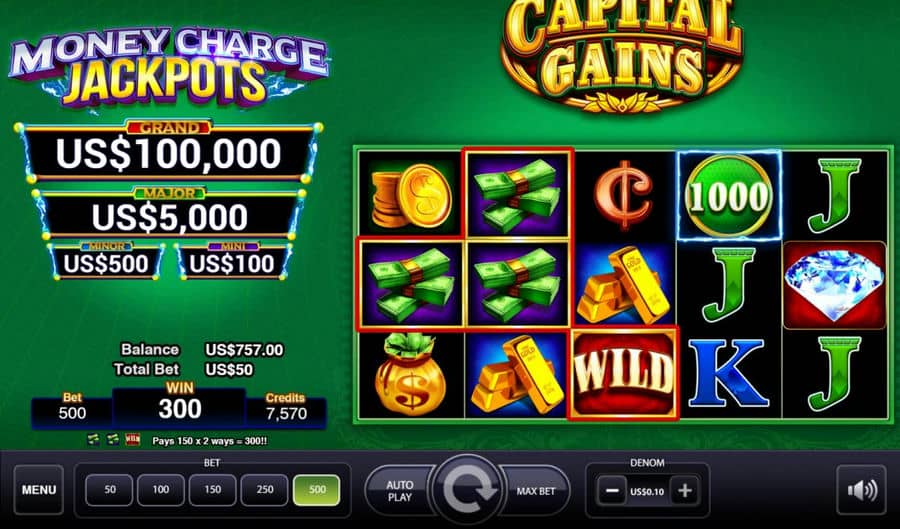Spin the reels with the circular arrow button
This screenshot has height=529, width=900.
pos(468,491)
